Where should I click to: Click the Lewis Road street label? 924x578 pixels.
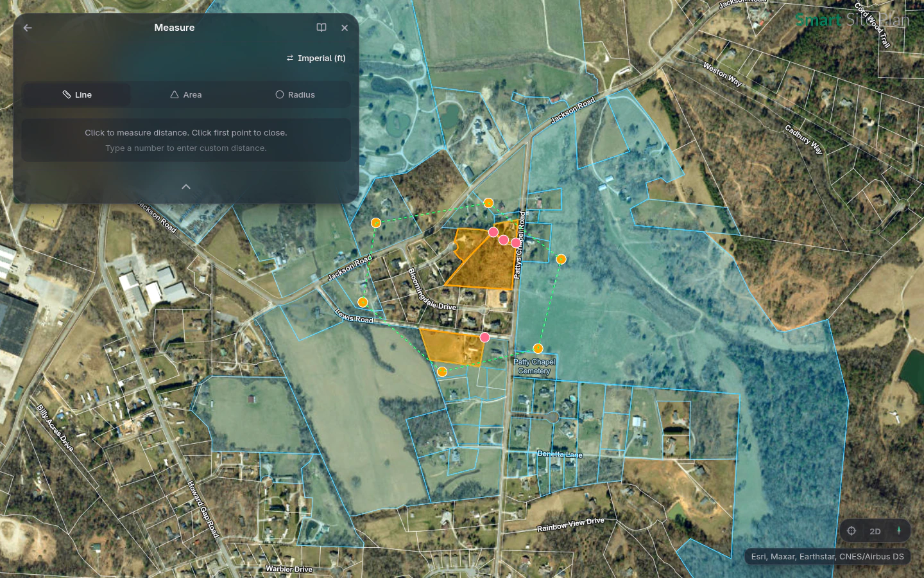point(354,316)
